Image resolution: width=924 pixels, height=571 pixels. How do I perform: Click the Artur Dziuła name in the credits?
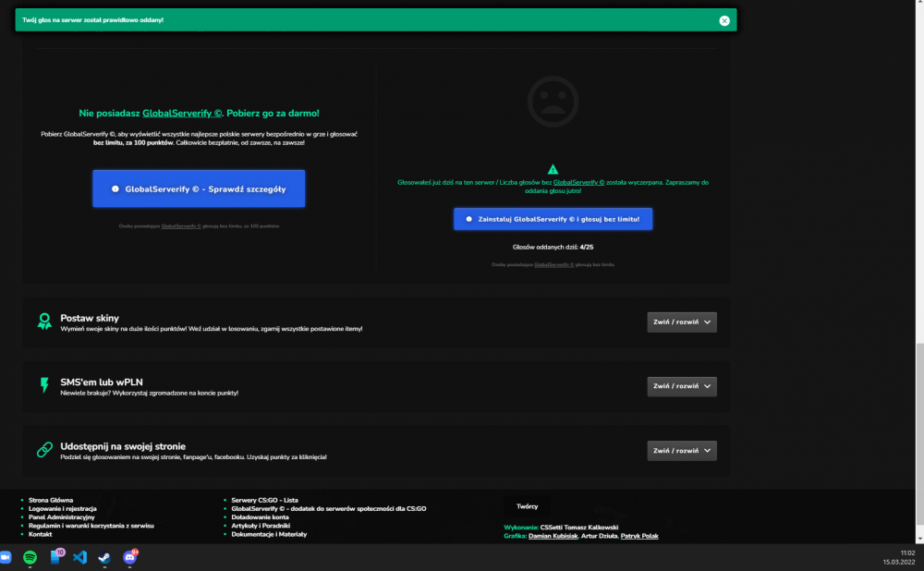pos(600,536)
